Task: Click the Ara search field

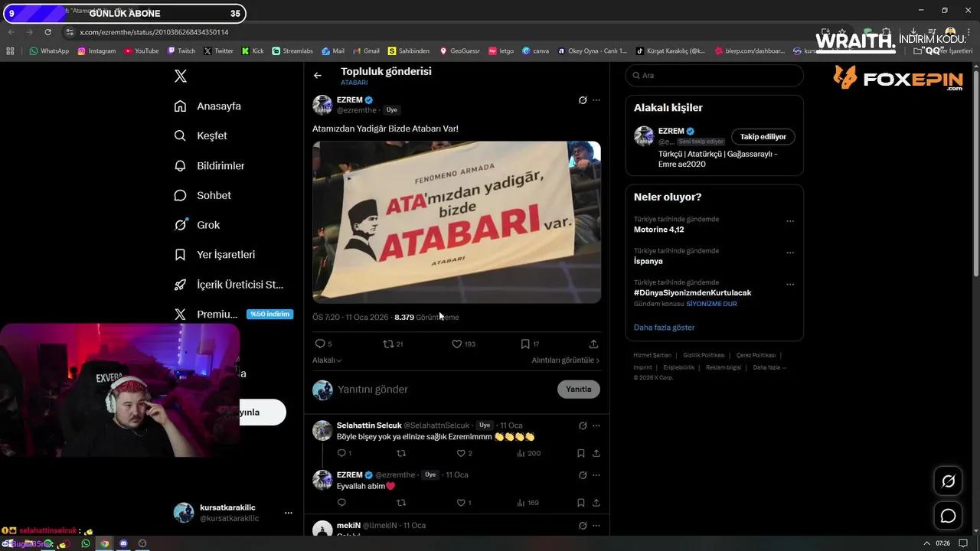Action: 714,76
